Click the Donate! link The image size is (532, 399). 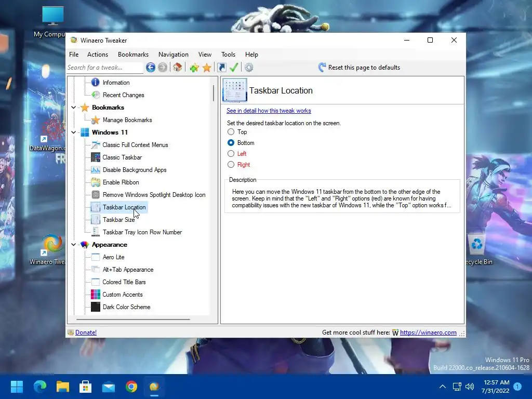click(86, 332)
